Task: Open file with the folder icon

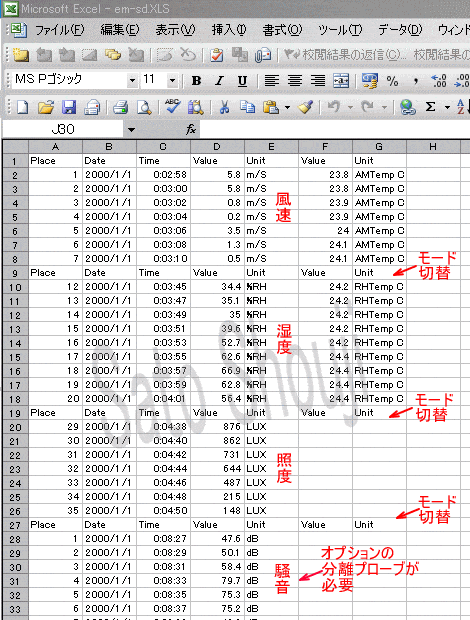Action: (46, 107)
